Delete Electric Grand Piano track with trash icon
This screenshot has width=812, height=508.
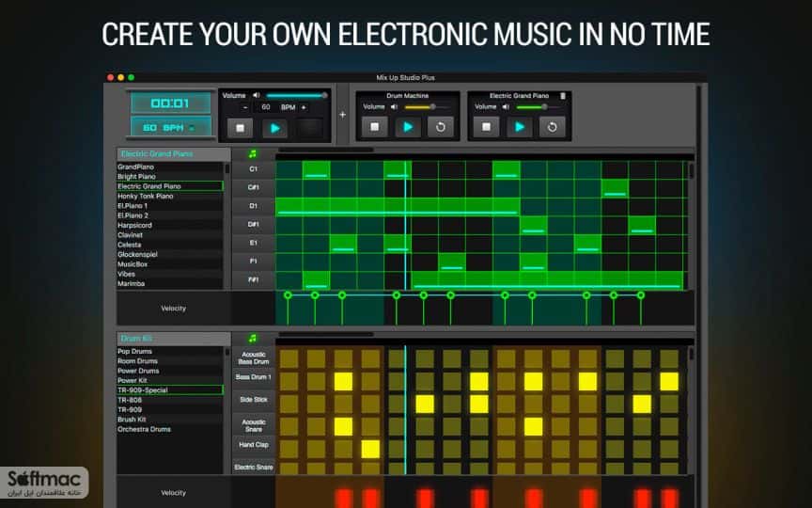563,95
